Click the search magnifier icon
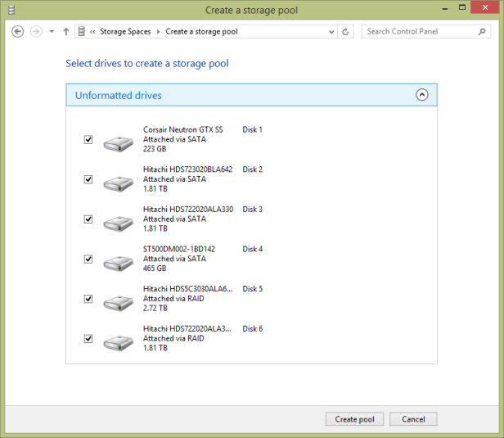 click(482, 32)
